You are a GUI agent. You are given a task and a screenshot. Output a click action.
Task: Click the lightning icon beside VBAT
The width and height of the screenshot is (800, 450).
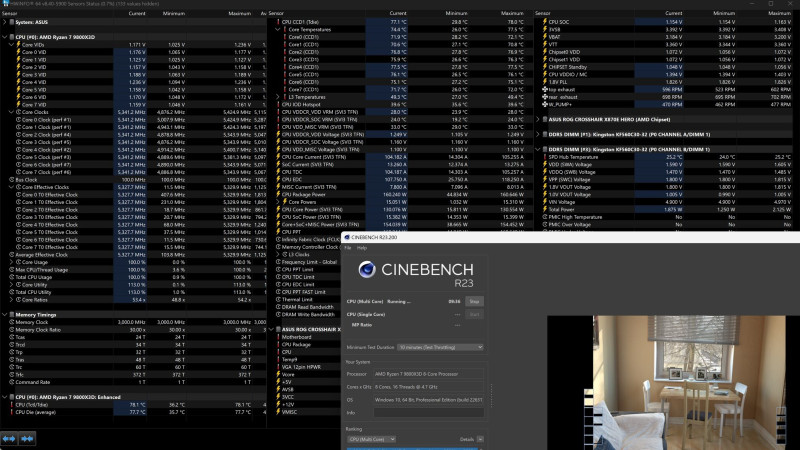tap(545, 37)
